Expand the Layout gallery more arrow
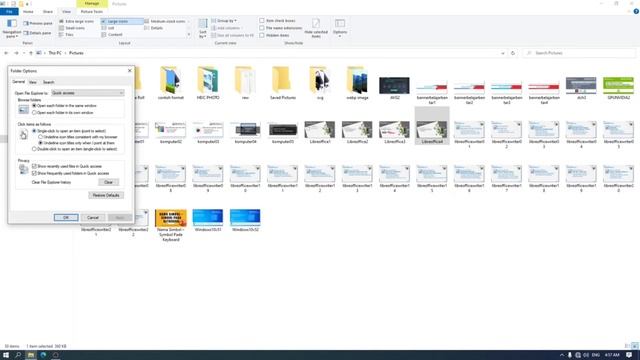The width and height of the screenshot is (640, 360). (x=189, y=35)
